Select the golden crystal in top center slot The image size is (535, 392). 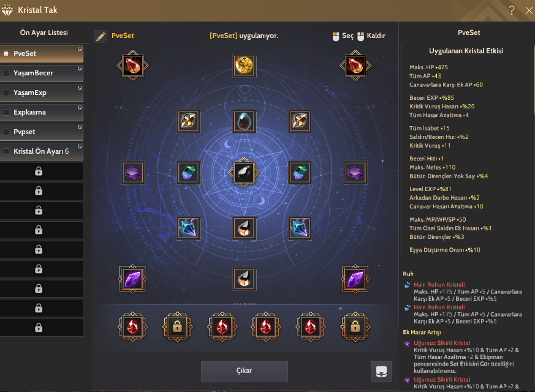coord(244,65)
